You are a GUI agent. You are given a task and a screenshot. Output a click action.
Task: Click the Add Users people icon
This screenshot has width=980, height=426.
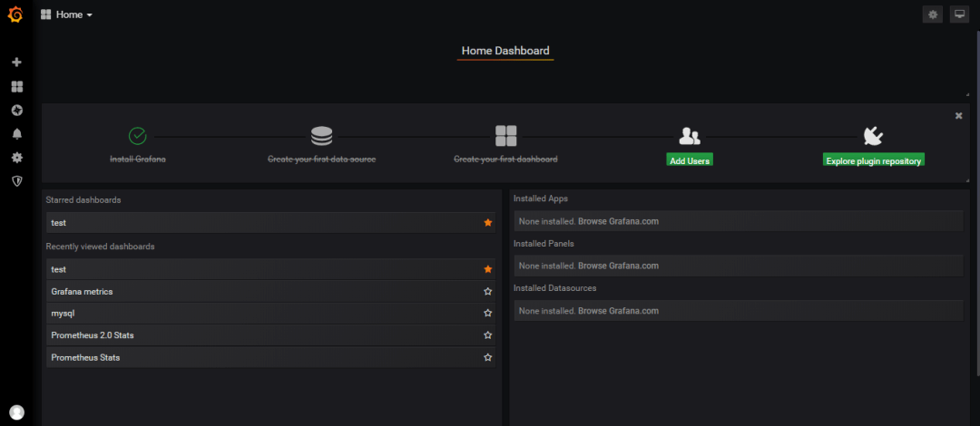click(x=690, y=136)
